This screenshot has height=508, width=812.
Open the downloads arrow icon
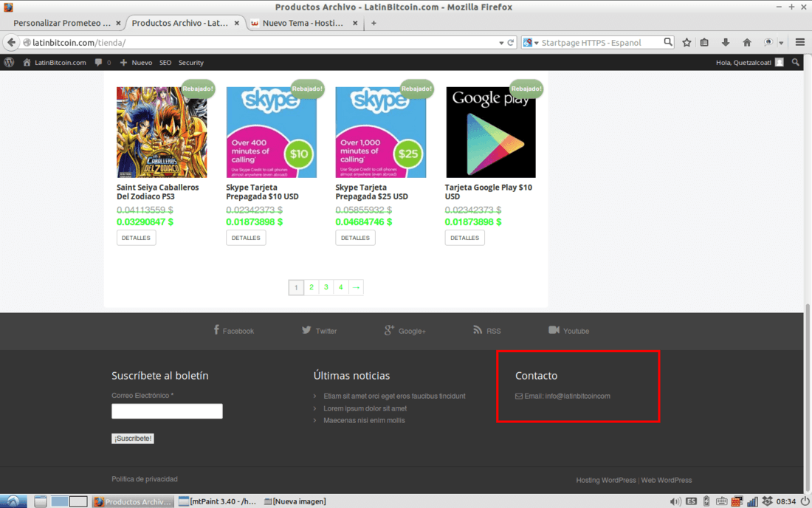coord(726,43)
